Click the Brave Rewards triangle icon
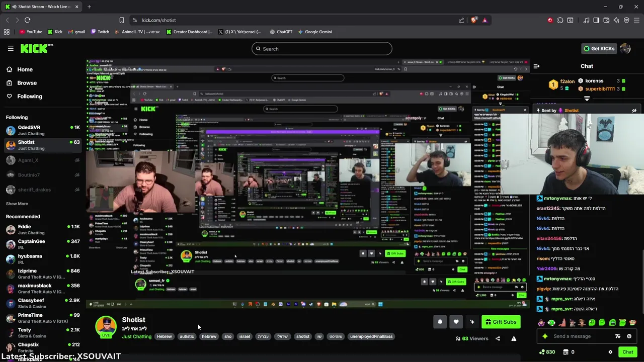 point(485,20)
